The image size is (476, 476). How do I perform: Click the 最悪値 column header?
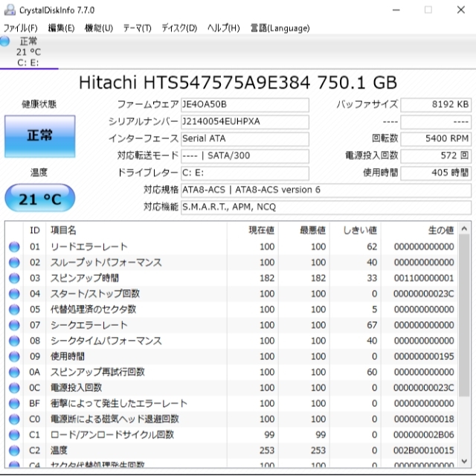[304, 231]
